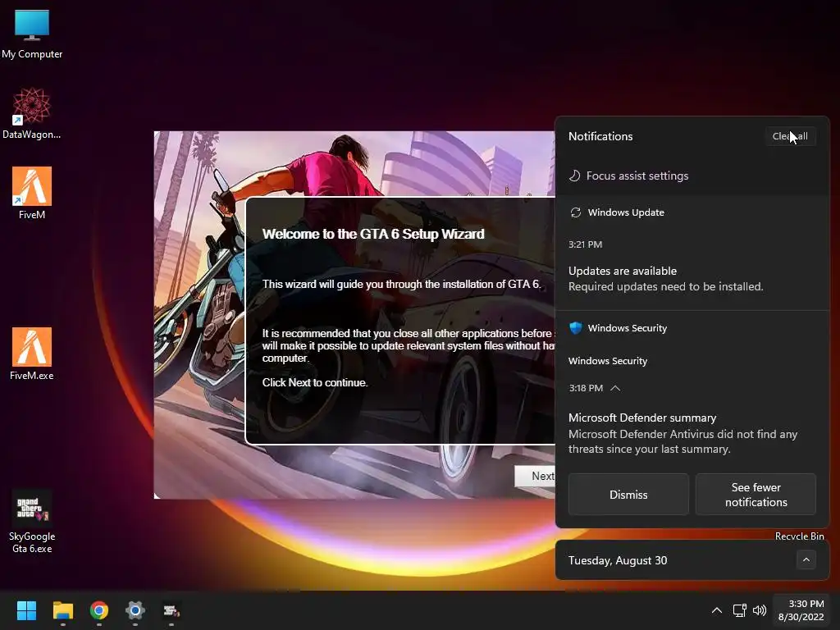Click the Notifications panel title

click(600, 136)
